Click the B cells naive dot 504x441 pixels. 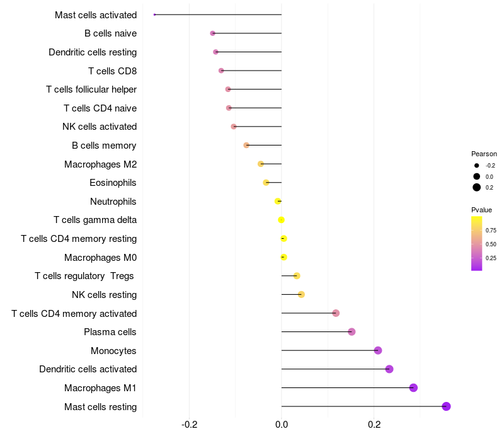(212, 33)
